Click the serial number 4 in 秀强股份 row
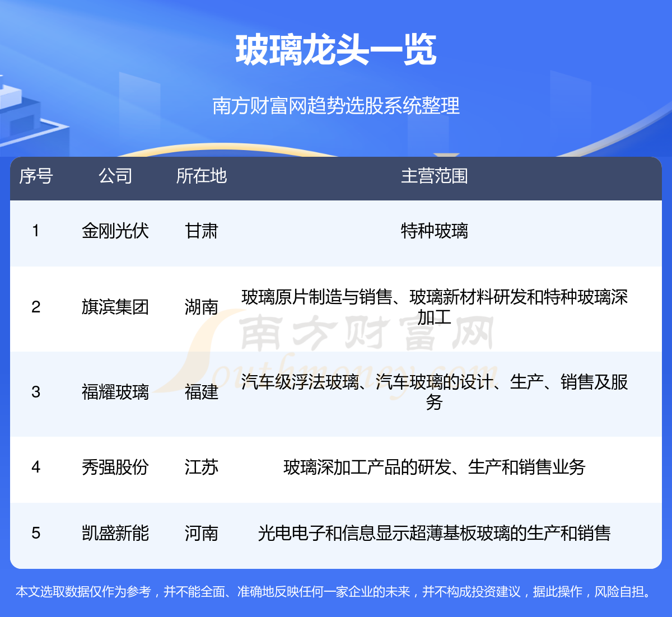Viewport: 672px width, 617px height. click(36, 467)
